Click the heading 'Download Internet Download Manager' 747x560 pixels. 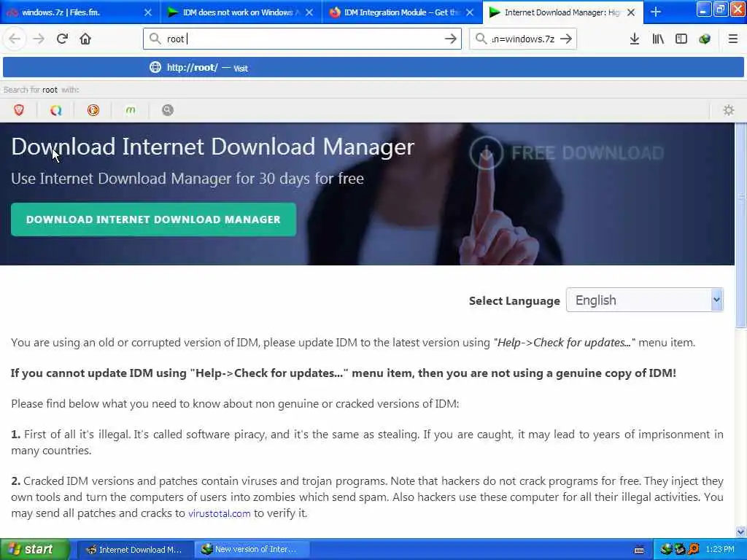[212, 147]
